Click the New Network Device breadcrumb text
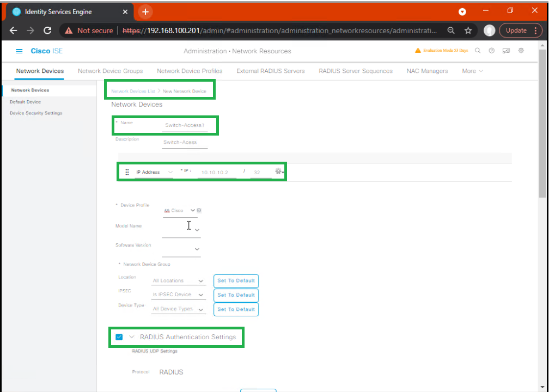The height and width of the screenshot is (392, 549). point(185,91)
